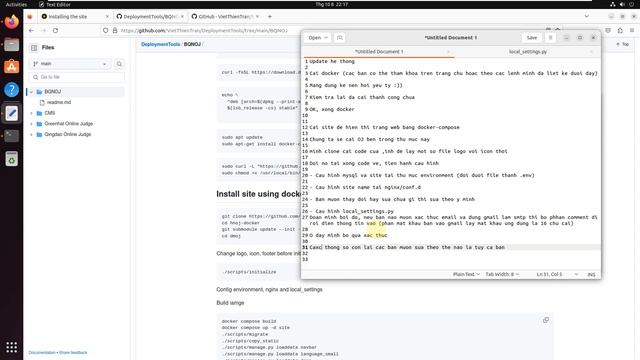
Task: Open the system tray status menu
Action: coord(623,4)
